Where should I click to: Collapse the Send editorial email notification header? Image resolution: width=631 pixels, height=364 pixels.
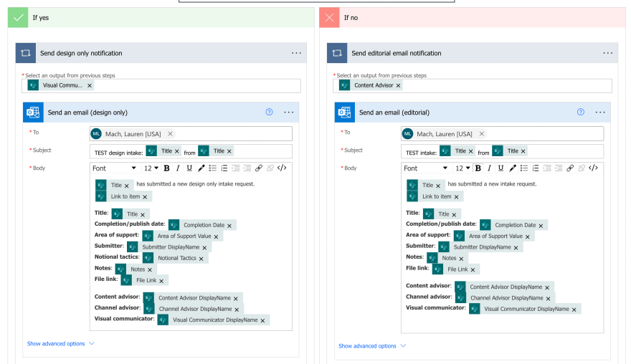coord(473,53)
